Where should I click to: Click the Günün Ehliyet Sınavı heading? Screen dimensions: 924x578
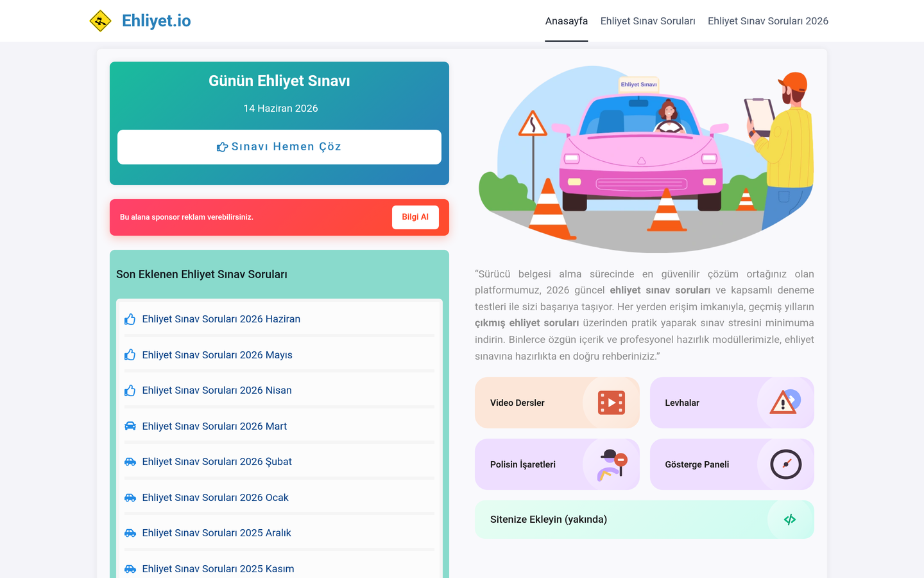click(279, 81)
